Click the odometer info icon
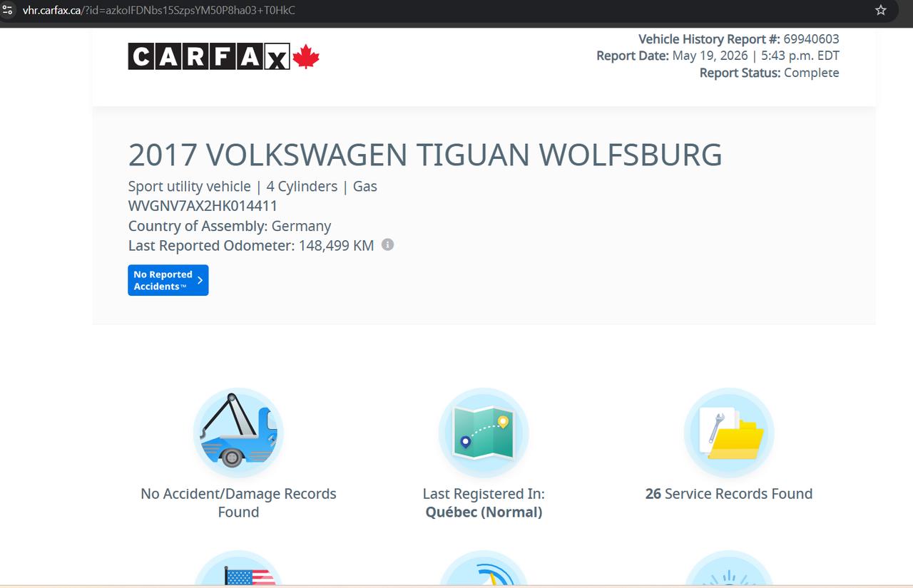Screen dimensions: 913x588 coord(387,244)
